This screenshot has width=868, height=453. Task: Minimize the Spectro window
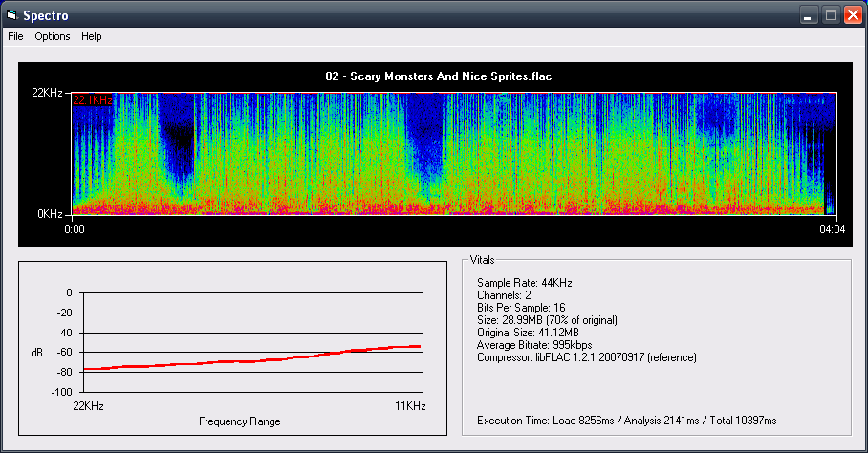click(x=810, y=15)
